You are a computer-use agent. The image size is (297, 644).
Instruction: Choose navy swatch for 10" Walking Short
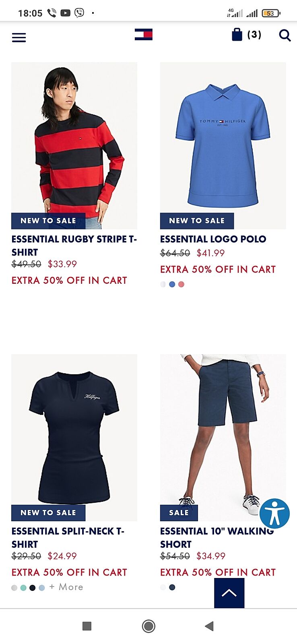(x=172, y=587)
